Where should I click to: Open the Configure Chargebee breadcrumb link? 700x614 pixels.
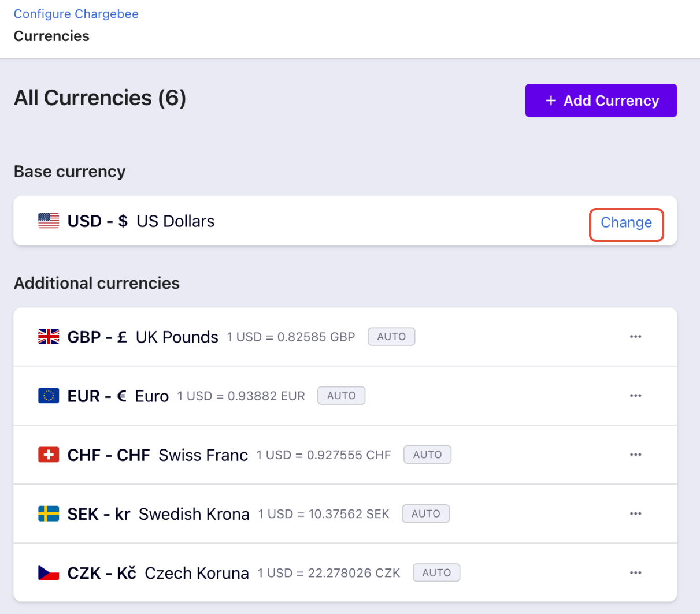coord(76,14)
